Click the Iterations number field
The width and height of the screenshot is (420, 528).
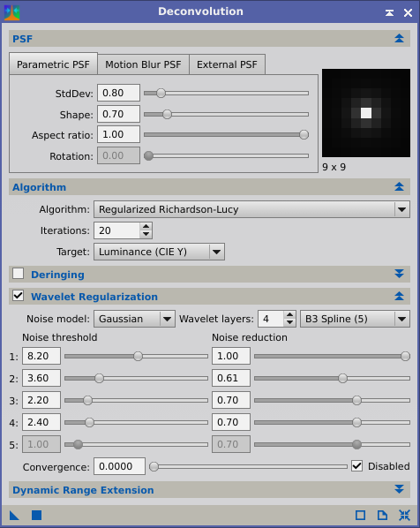tap(116, 230)
